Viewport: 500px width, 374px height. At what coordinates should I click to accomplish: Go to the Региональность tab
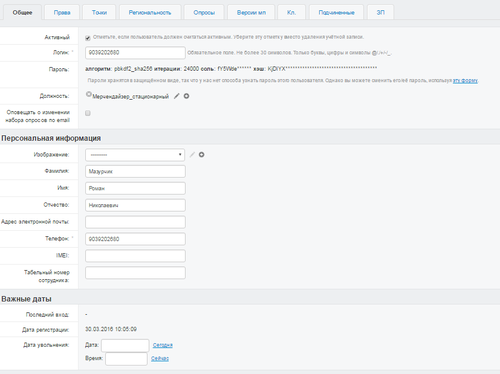tap(150, 13)
